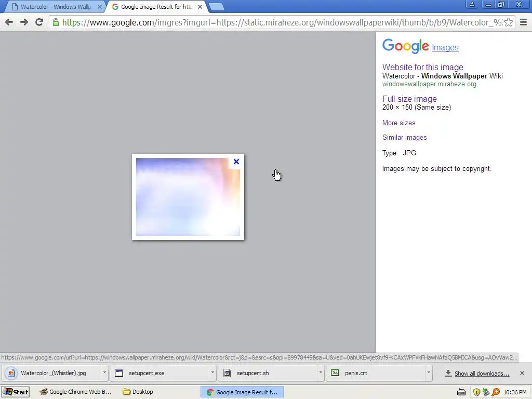Click the certificate file icon in downloads bar

(335, 373)
